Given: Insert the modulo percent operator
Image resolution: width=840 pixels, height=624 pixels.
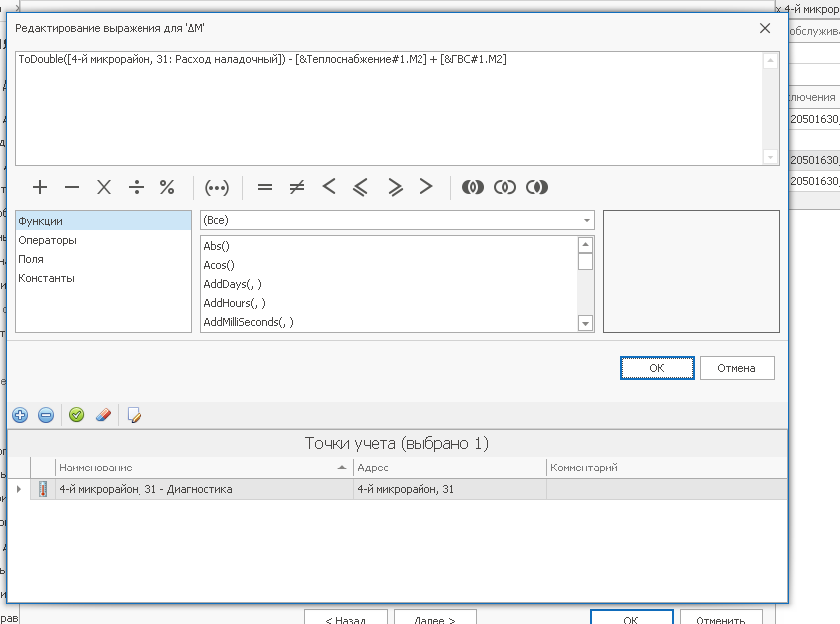Looking at the screenshot, I should click(x=167, y=187).
